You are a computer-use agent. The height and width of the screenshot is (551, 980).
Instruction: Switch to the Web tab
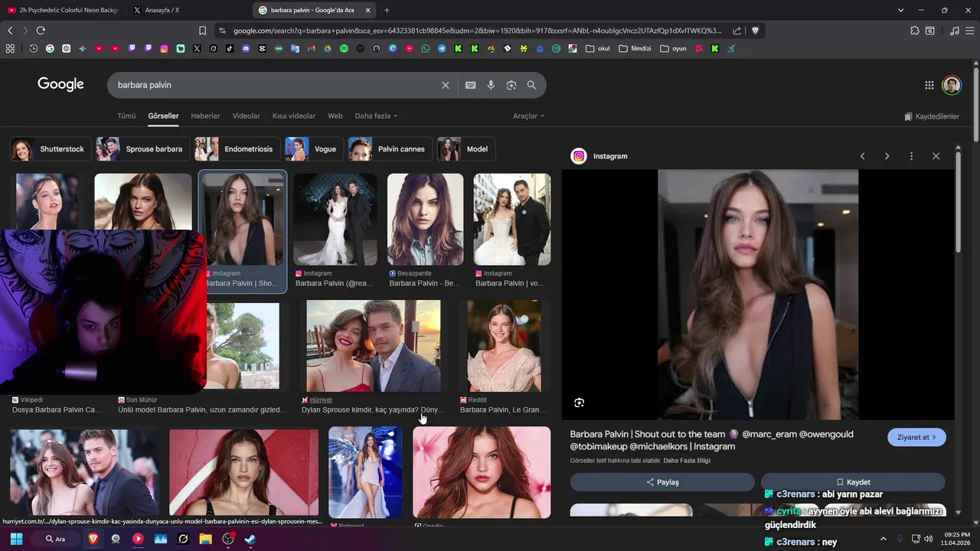335,116
